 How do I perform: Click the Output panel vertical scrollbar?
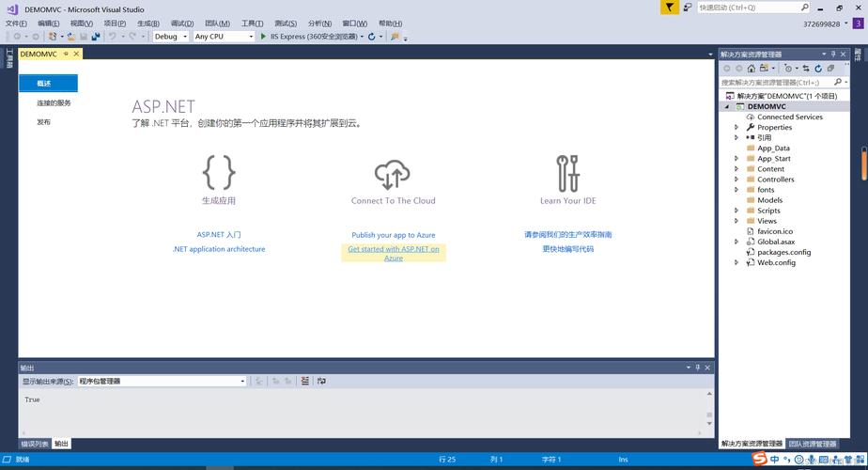[x=709, y=409]
